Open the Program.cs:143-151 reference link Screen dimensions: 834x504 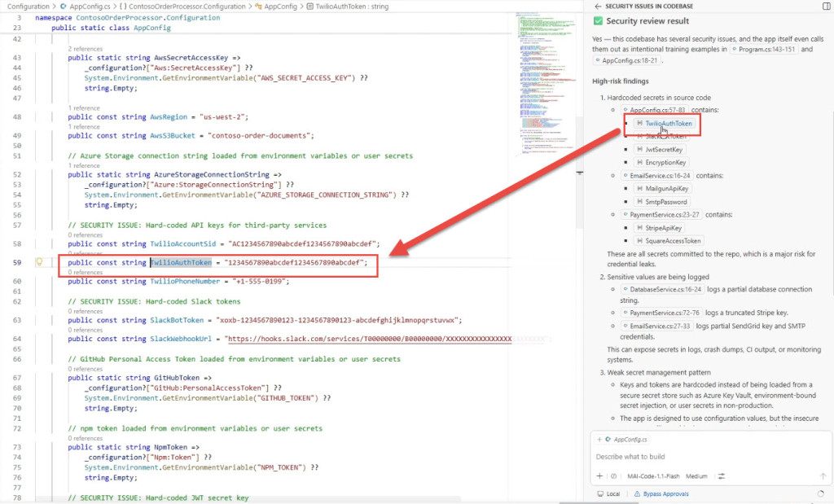[x=764, y=50]
